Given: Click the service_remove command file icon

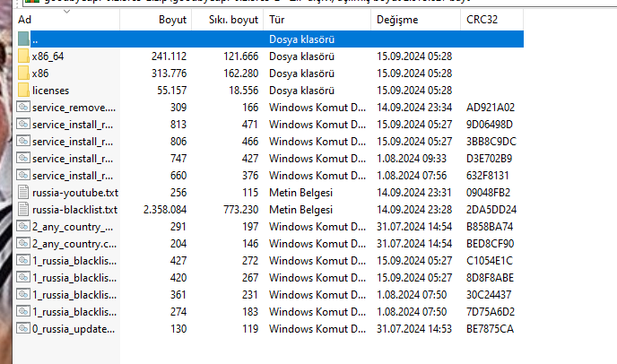Looking at the screenshot, I should click(x=23, y=108).
